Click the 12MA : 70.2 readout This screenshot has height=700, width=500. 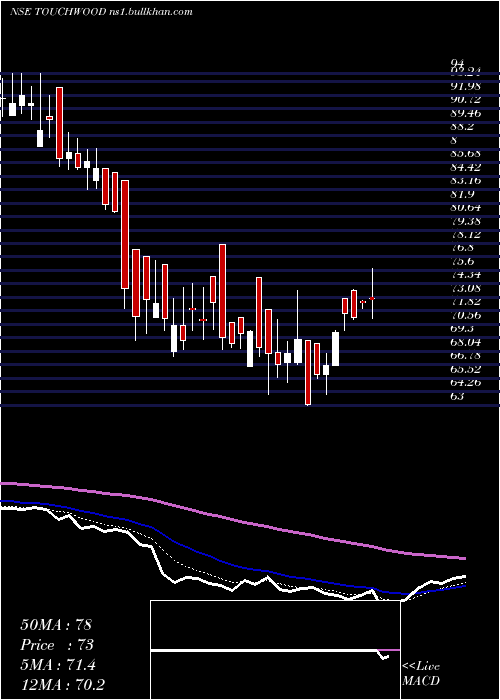[x=62, y=684]
